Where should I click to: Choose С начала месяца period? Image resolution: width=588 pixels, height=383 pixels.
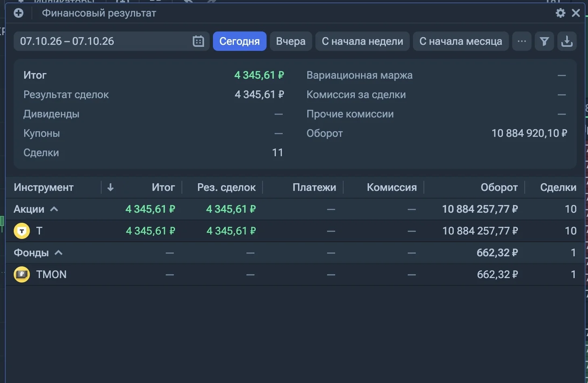tap(461, 41)
